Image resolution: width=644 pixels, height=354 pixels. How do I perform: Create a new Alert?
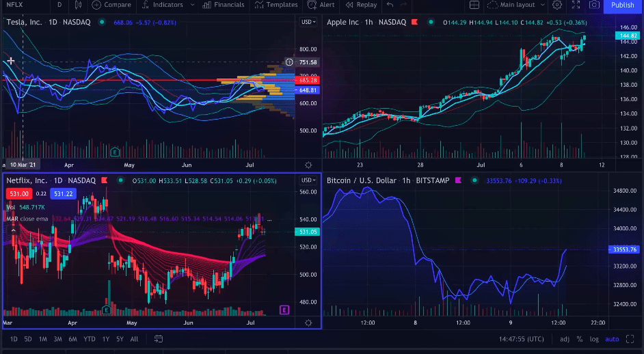point(321,5)
